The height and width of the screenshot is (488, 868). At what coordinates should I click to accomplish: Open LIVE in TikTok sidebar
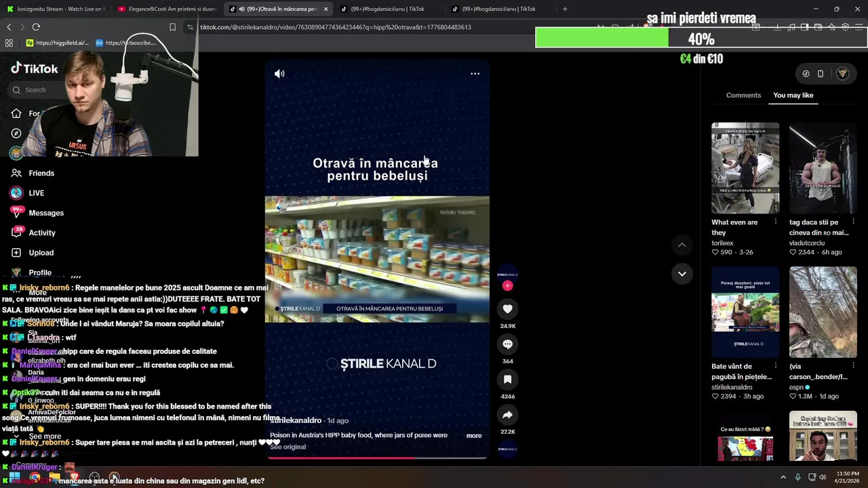coord(27,193)
